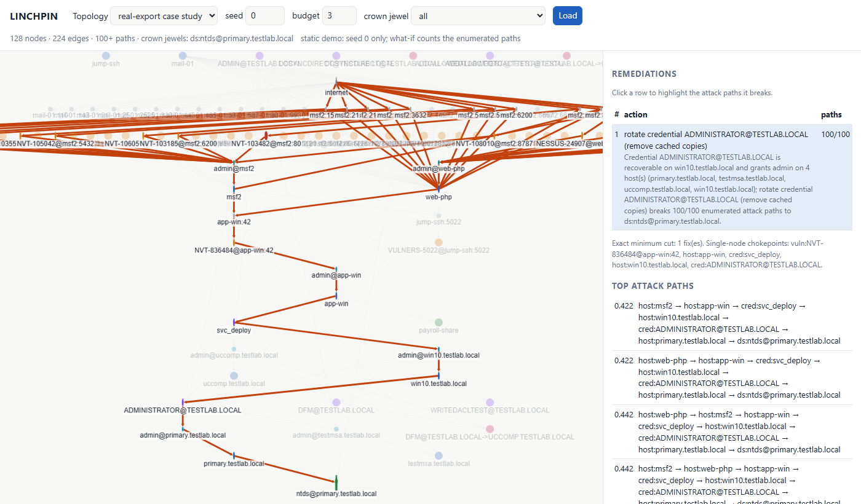Click the faded jump-ssh node
The image size is (861, 504).
click(106, 55)
